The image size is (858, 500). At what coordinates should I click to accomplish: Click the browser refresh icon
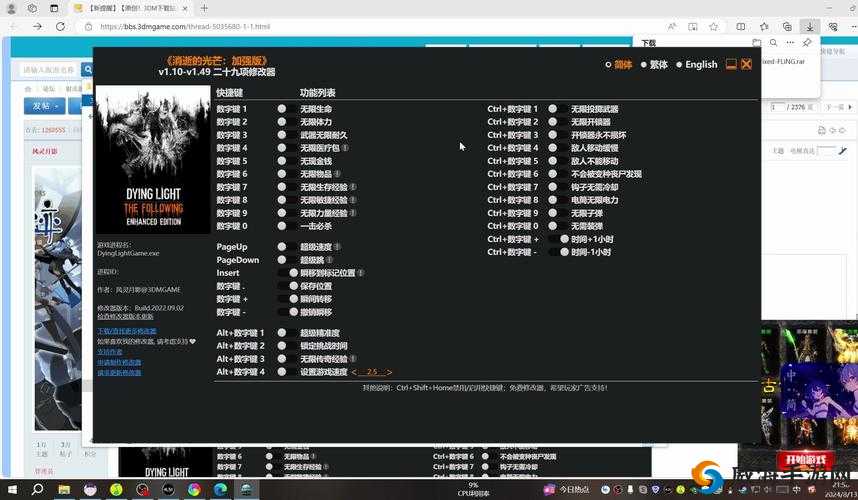click(60, 26)
